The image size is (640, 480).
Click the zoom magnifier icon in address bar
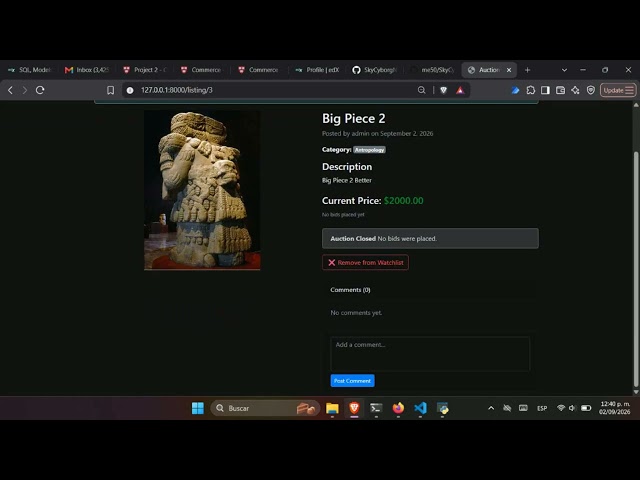(422, 90)
